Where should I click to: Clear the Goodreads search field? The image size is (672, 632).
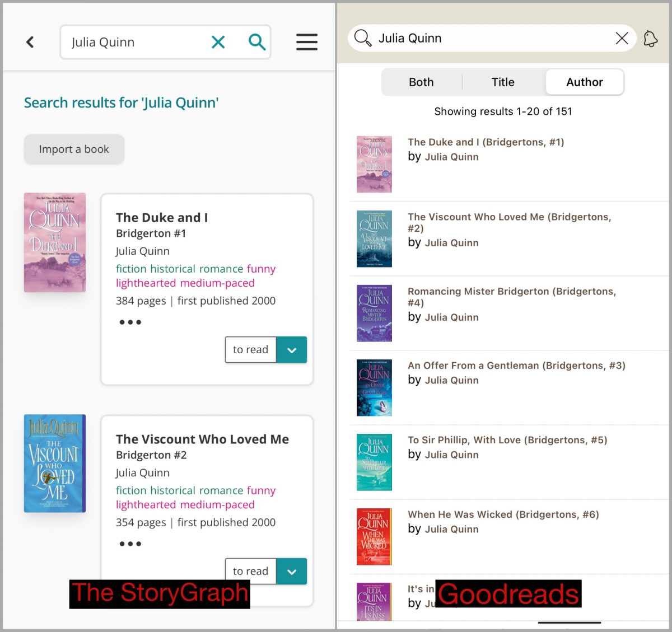622,38
